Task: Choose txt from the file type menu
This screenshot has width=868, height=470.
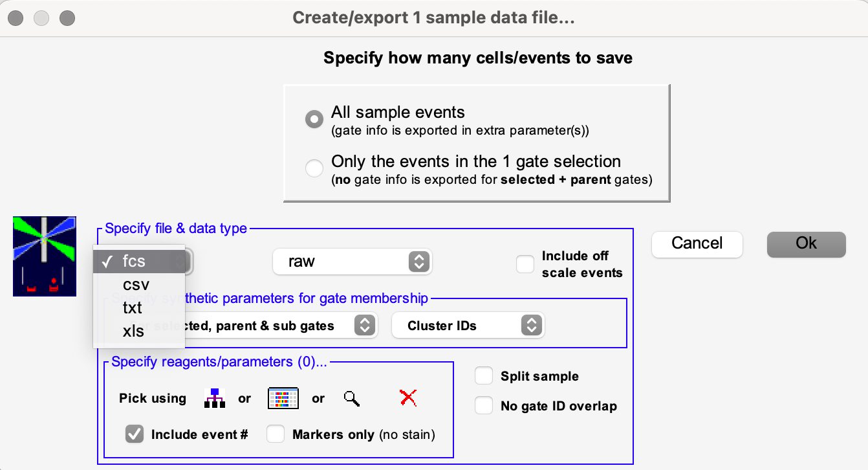Action: (x=133, y=308)
